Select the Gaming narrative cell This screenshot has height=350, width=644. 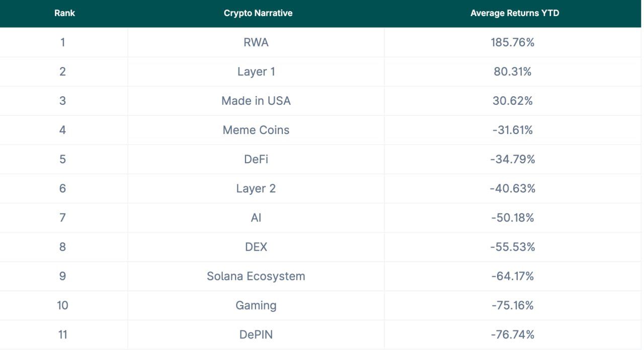tap(256, 305)
